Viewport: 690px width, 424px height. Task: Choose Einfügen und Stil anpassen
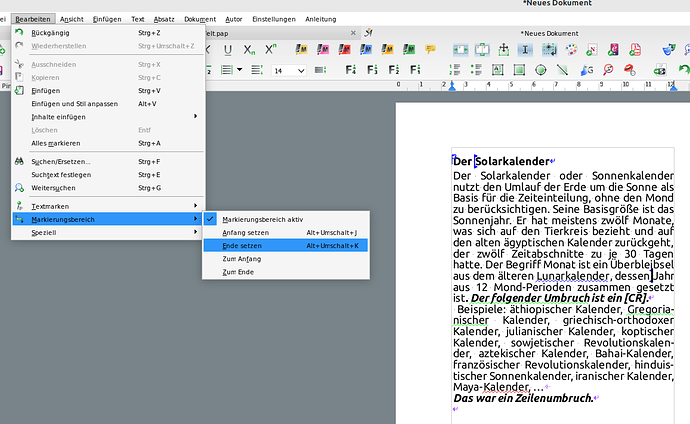click(109, 104)
